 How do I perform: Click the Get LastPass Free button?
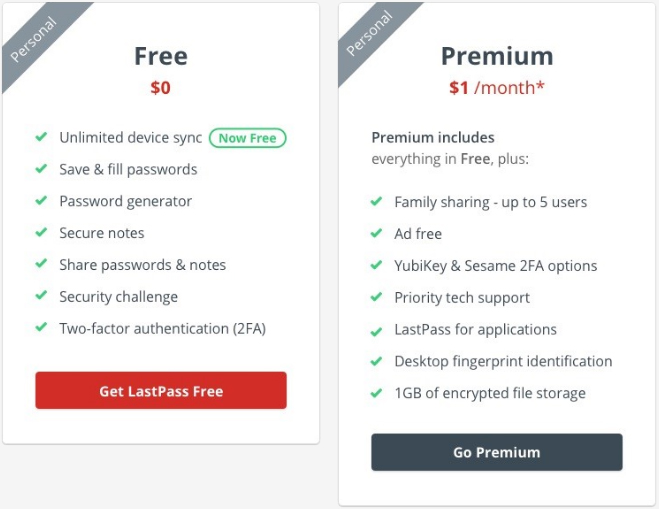point(161,390)
